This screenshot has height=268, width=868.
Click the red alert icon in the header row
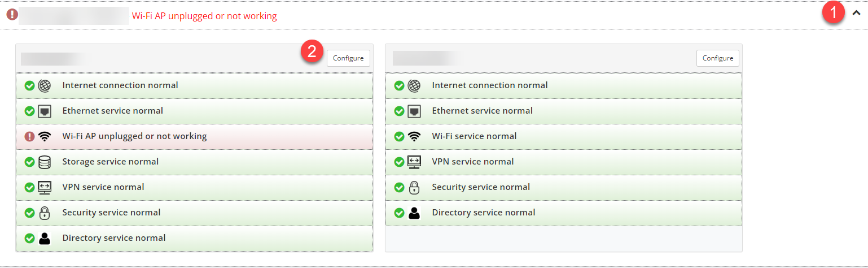tap(12, 15)
